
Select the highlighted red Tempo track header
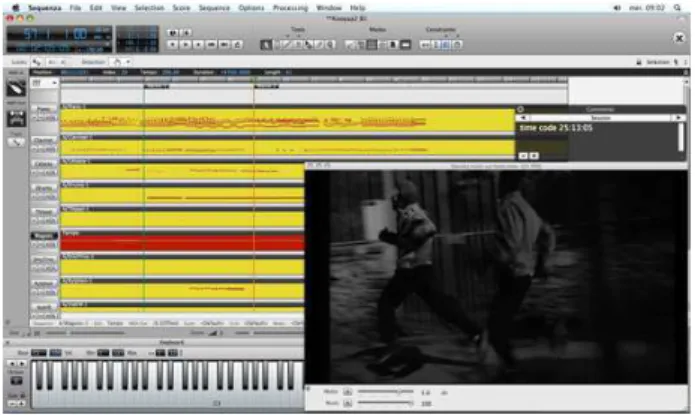pos(44,236)
